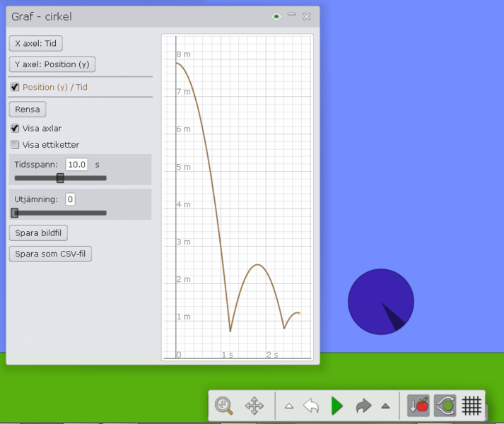
Task: Click the Spara bildfil button
Action: point(38,232)
